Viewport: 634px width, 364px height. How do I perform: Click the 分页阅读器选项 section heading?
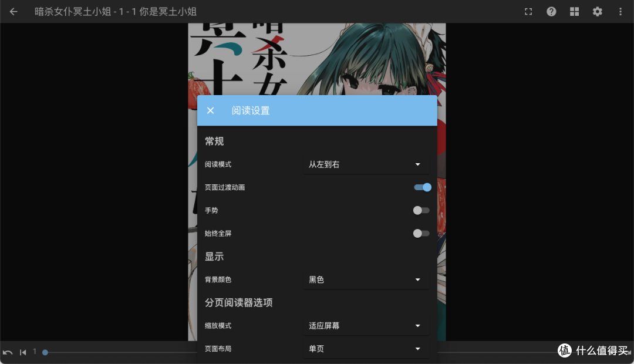pos(238,302)
